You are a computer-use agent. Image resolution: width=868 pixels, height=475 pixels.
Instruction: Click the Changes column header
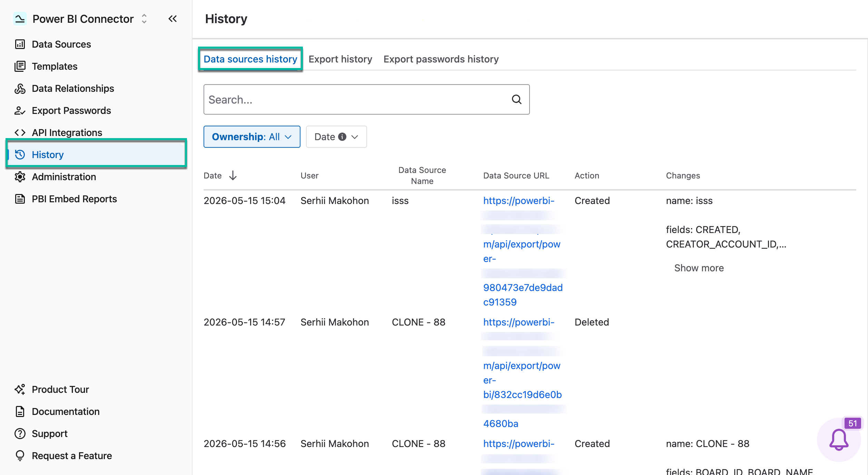683,175
